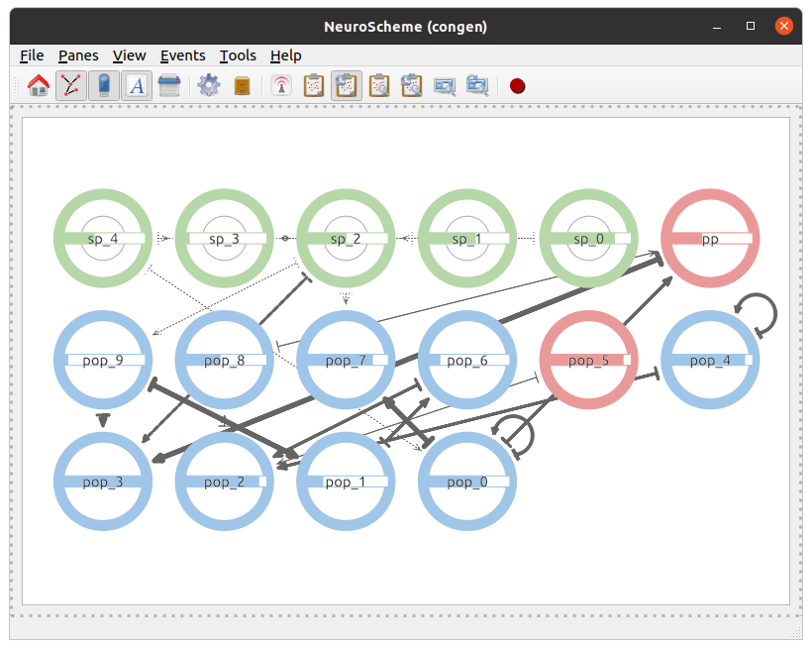Toggle the letter A labels button
The width and height of the screenshot is (812, 649).
pos(137,86)
